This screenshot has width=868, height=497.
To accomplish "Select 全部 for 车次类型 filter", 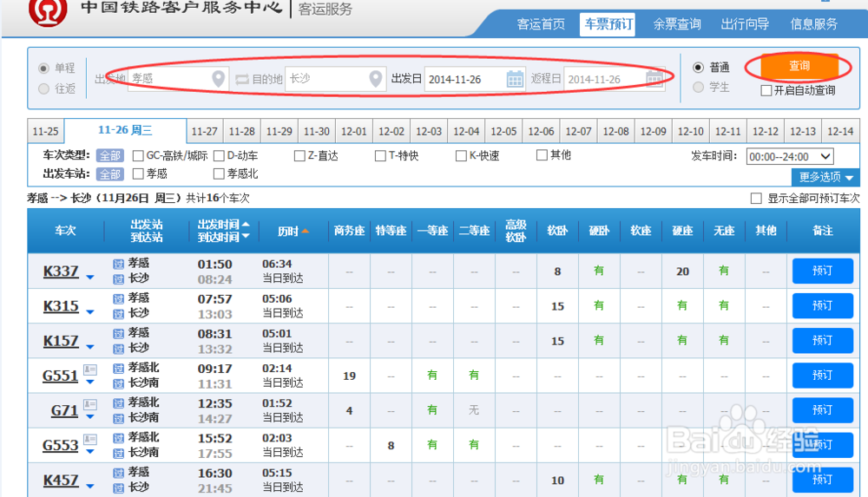I will point(109,156).
